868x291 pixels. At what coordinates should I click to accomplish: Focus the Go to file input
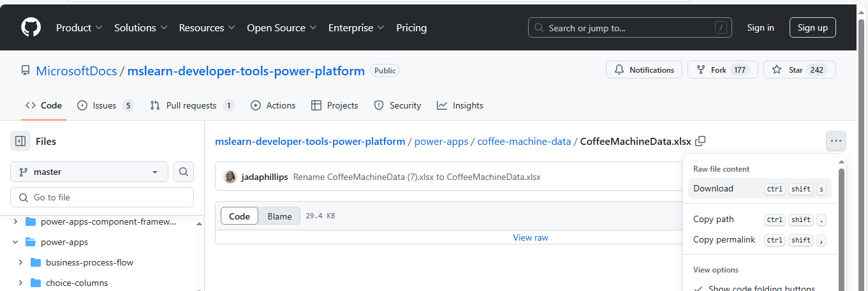[x=102, y=197]
